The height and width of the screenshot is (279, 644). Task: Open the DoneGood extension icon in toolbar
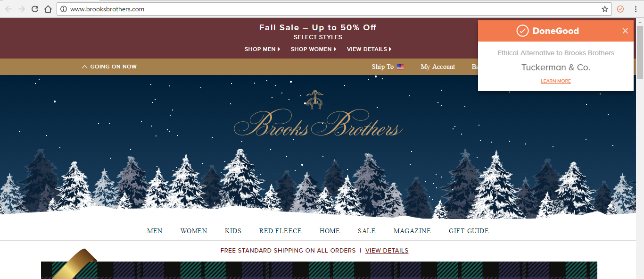(620, 9)
